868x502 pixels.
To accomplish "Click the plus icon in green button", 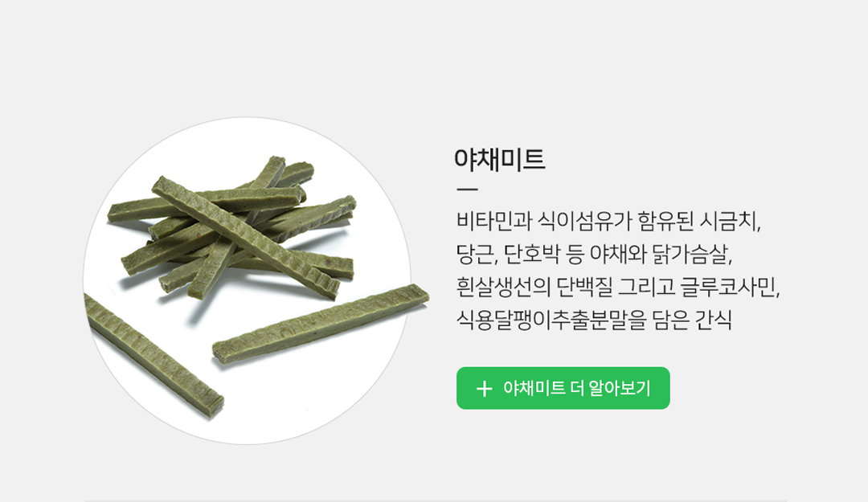I will (484, 389).
